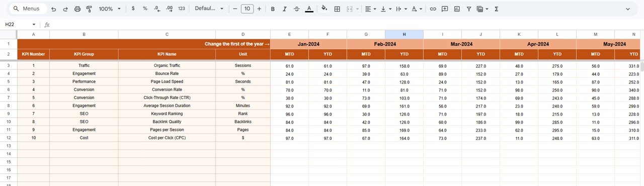644x186 pixels.
Task: Format as percent with the % icon
Action: (145, 9)
